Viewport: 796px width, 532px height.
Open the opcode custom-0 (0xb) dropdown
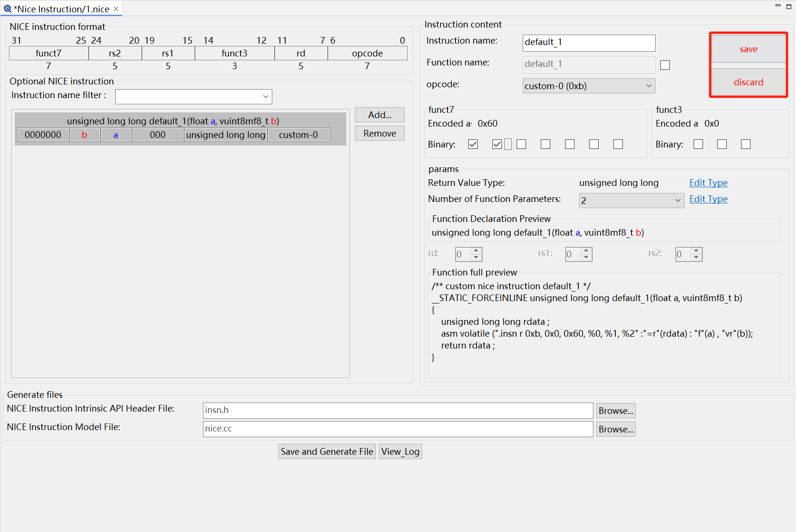pos(589,86)
